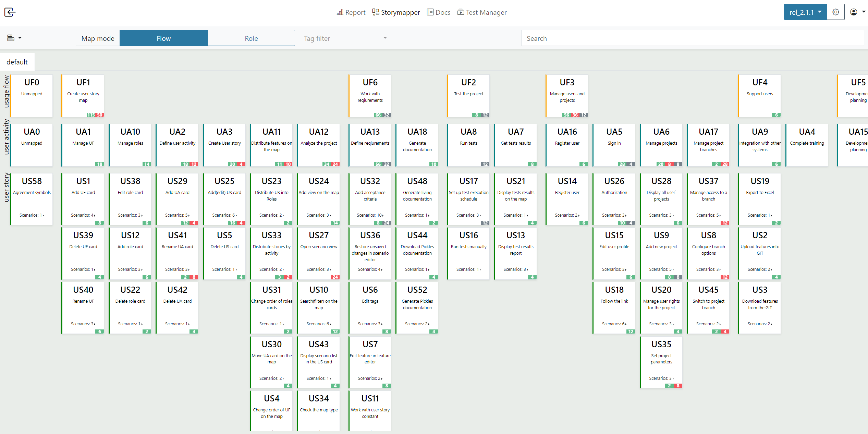Focus the Search field
This screenshot has height=434, width=868.
[692, 38]
